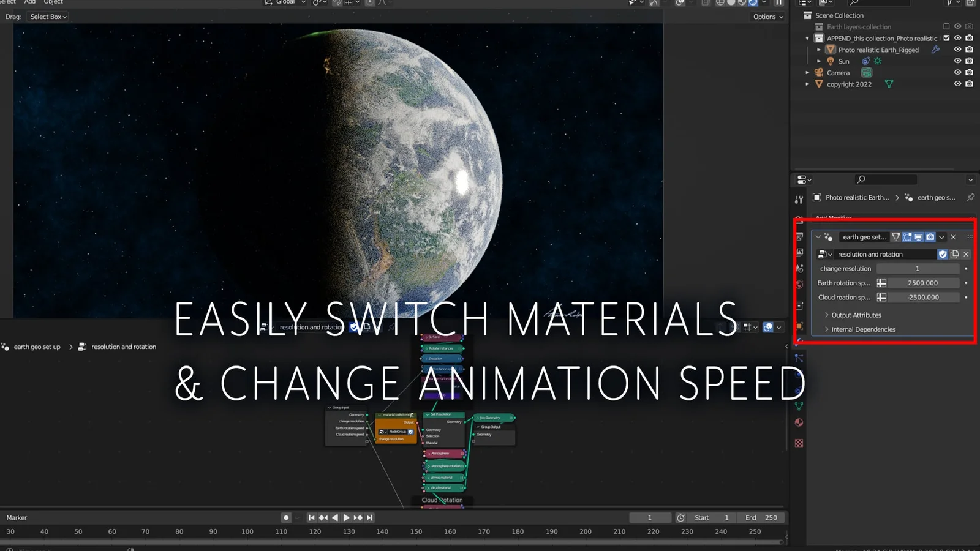
Task: Pin the properties editor context
Action: click(x=970, y=197)
